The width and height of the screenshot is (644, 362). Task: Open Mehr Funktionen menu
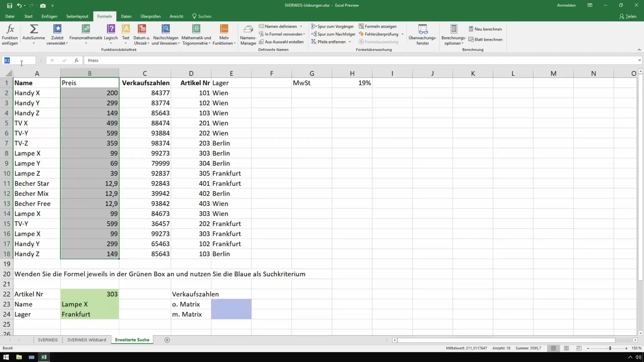(224, 34)
